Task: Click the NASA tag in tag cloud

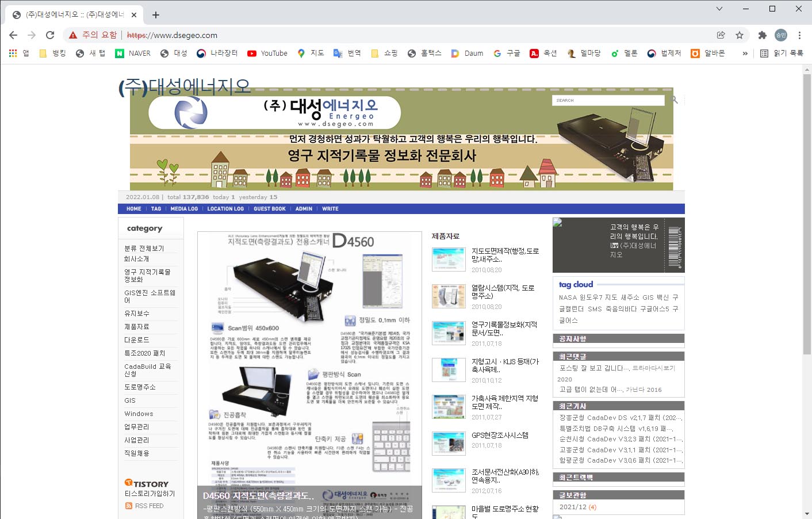Action: point(567,297)
